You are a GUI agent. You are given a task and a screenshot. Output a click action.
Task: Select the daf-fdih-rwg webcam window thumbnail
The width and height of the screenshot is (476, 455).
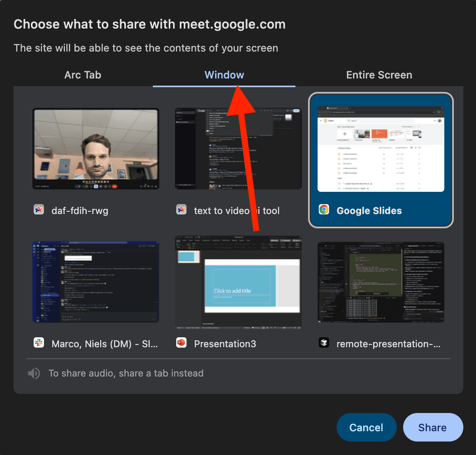(x=96, y=149)
